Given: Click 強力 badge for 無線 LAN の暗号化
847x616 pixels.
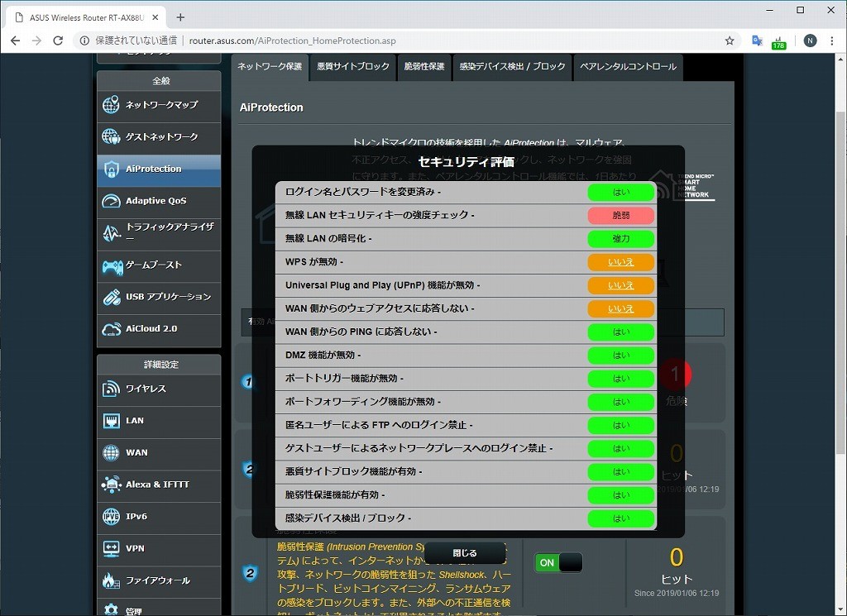Looking at the screenshot, I should coord(620,239).
